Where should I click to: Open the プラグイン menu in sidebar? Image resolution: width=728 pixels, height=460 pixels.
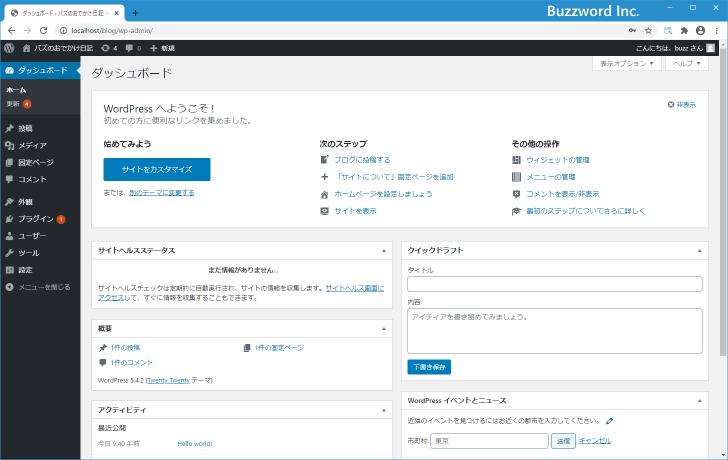click(35, 218)
